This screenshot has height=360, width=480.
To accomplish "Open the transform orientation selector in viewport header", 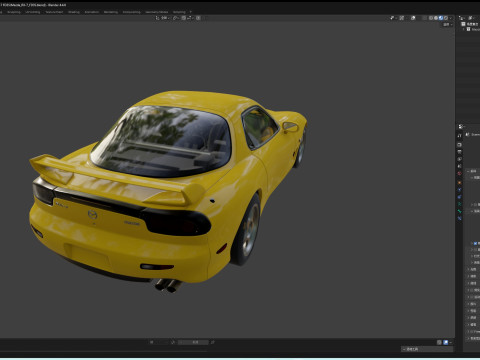I will point(163,18).
